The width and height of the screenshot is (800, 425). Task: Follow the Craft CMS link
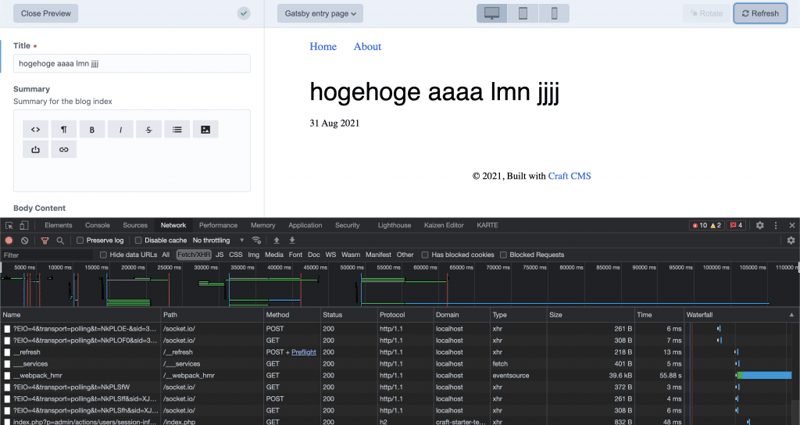pos(569,176)
